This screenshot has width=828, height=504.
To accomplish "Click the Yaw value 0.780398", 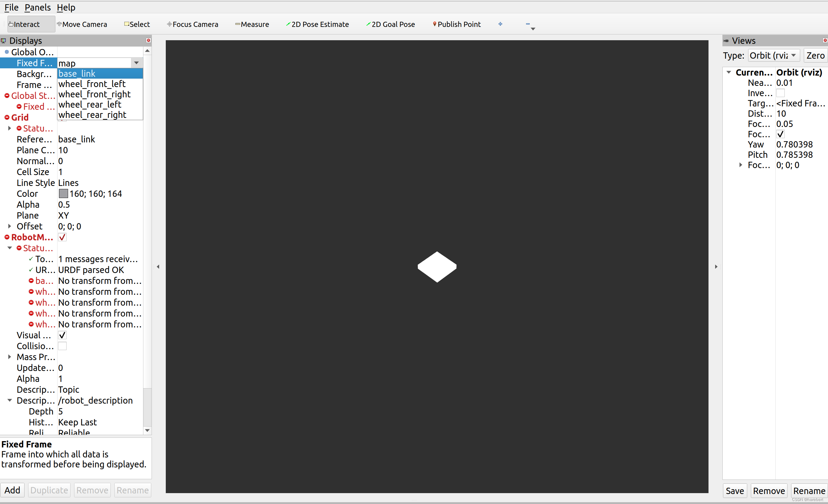I will [794, 145].
